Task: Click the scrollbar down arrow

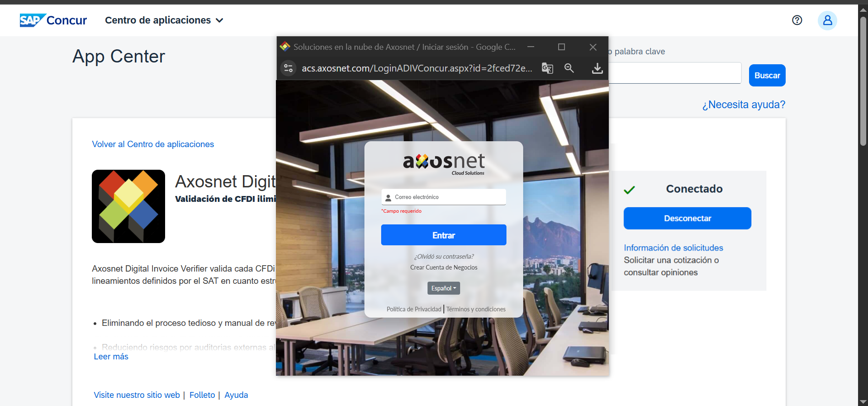Action: [863, 401]
